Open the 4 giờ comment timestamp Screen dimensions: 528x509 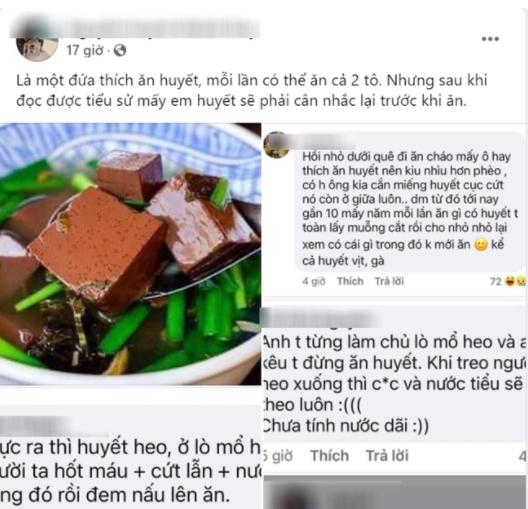click(x=314, y=281)
